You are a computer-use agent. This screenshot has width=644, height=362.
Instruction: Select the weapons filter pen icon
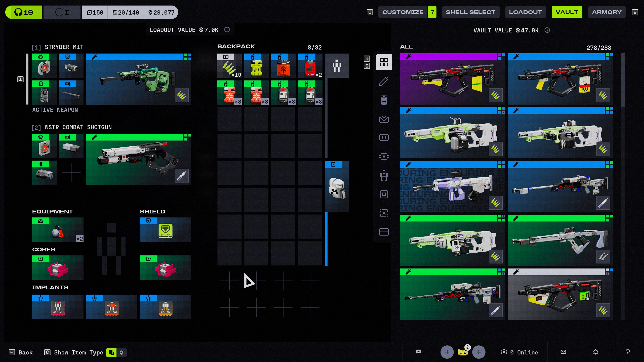point(384,81)
